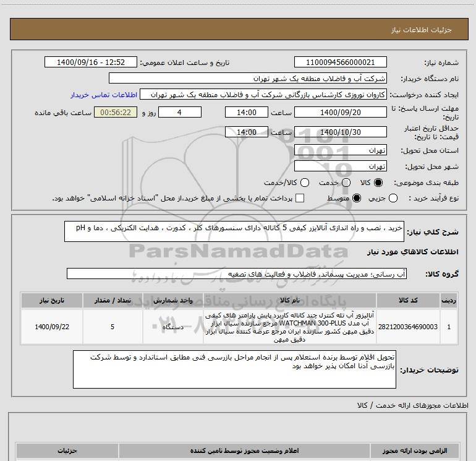
Task: Click the ساعت باقی مانده label
Action: pos(63,113)
